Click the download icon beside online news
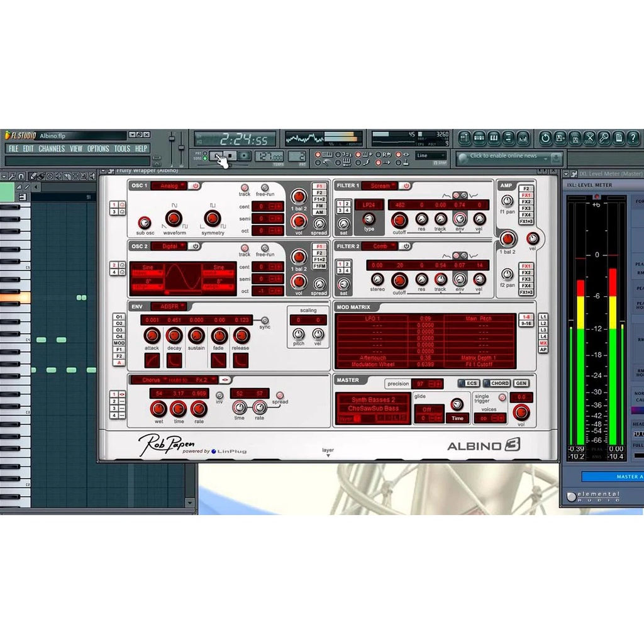Screen dimensions: 644x644 [556, 158]
